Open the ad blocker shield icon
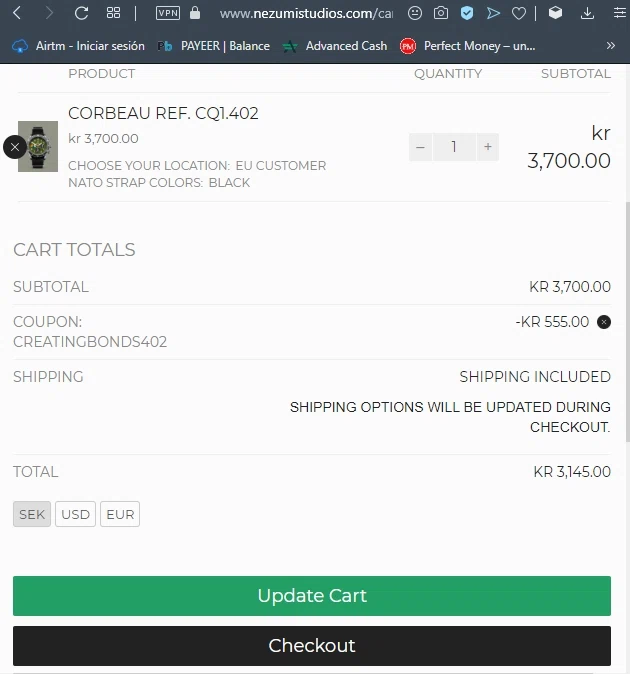This screenshot has height=674, width=630. 467,13
